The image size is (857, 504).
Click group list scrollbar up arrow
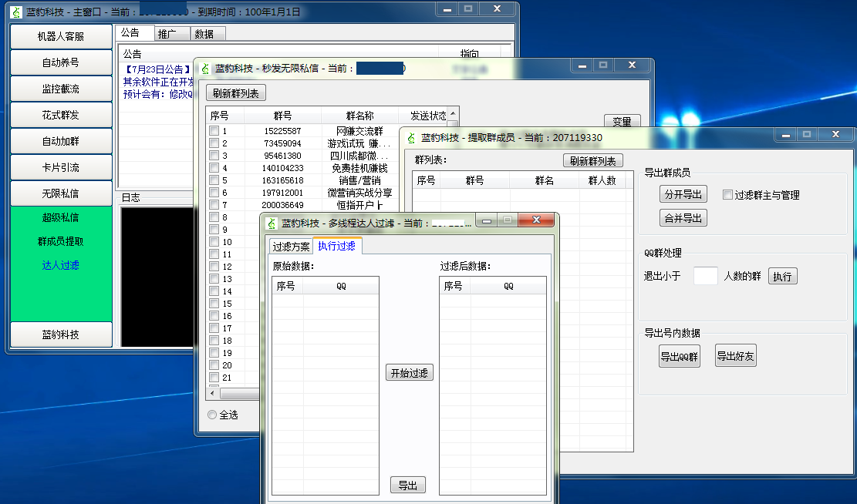point(453,113)
